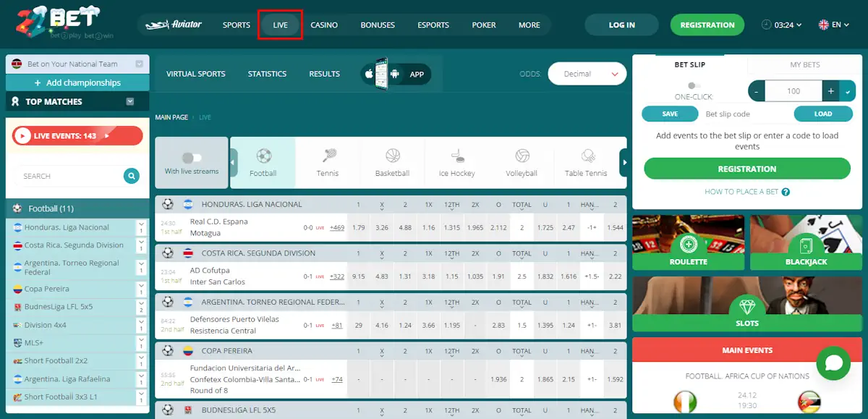Click the stake amount input field
Image resolution: width=868 pixels, height=419 pixels.
click(793, 90)
